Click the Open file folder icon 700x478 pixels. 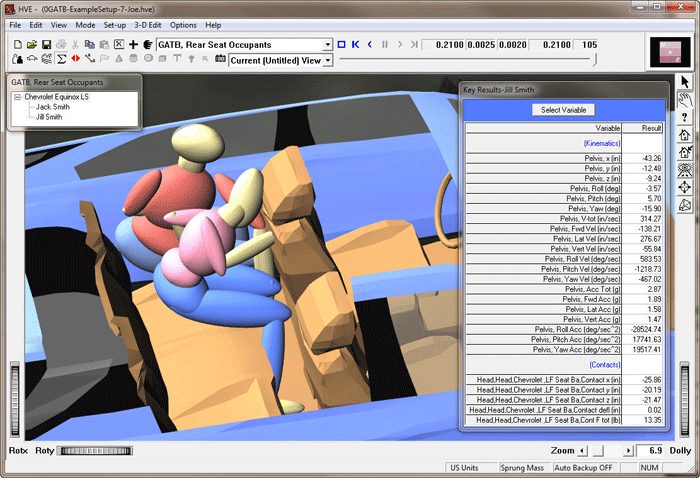tap(32, 45)
